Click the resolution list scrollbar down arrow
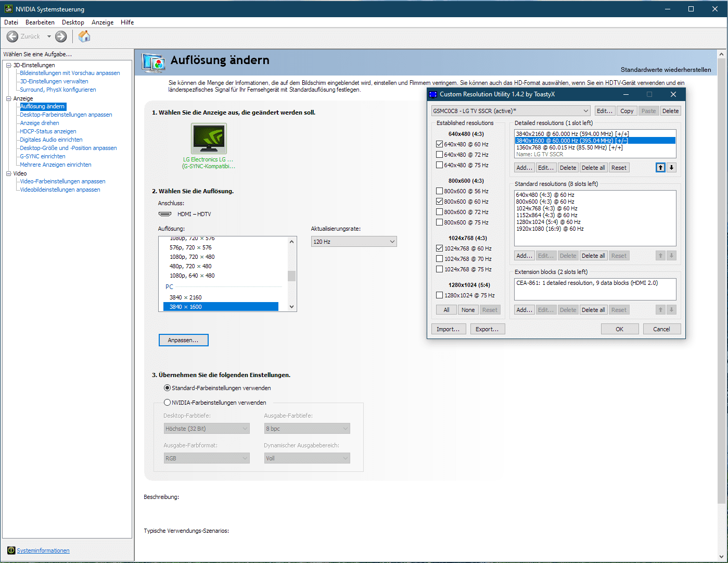The width and height of the screenshot is (728, 563). (x=291, y=307)
